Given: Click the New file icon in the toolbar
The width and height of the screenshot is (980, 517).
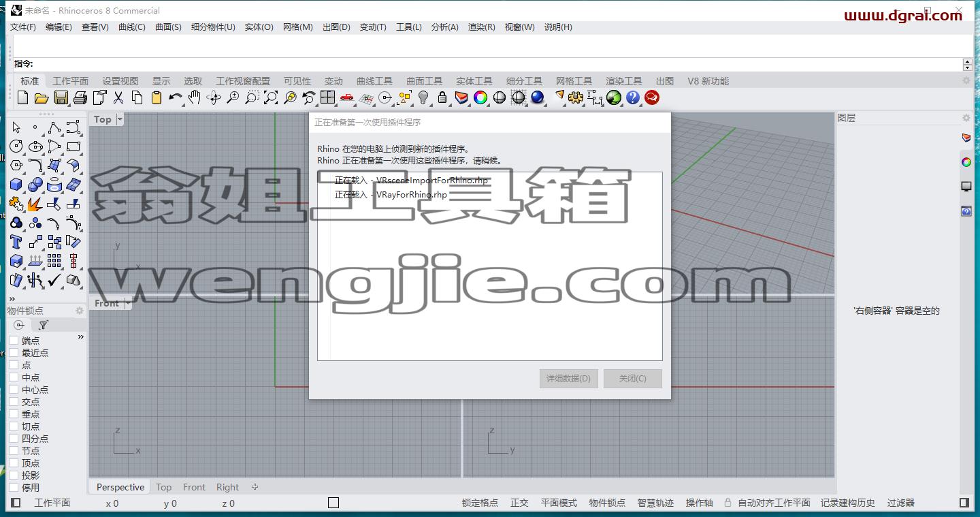Looking at the screenshot, I should click(x=22, y=97).
